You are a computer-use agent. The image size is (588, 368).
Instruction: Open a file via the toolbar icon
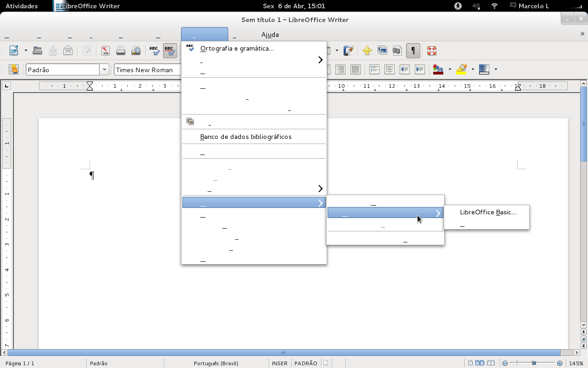pos(38,51)
